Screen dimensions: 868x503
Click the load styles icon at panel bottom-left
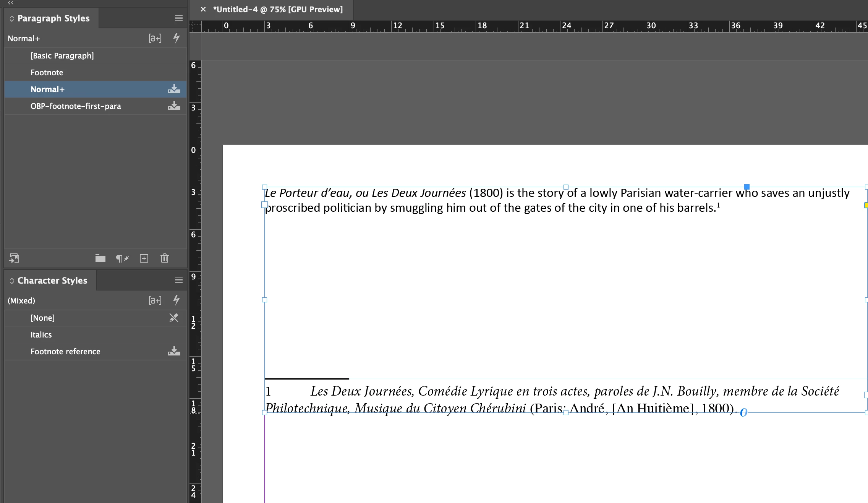point(14,258)
